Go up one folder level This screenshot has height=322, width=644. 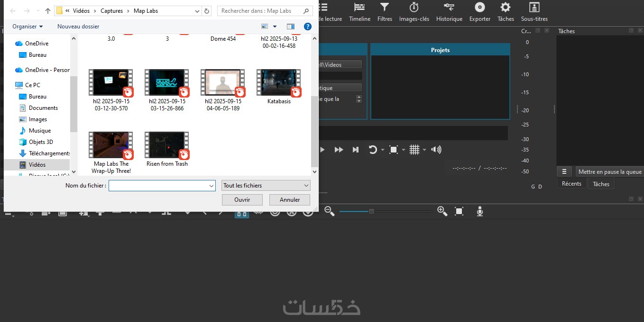coord(47,10)
